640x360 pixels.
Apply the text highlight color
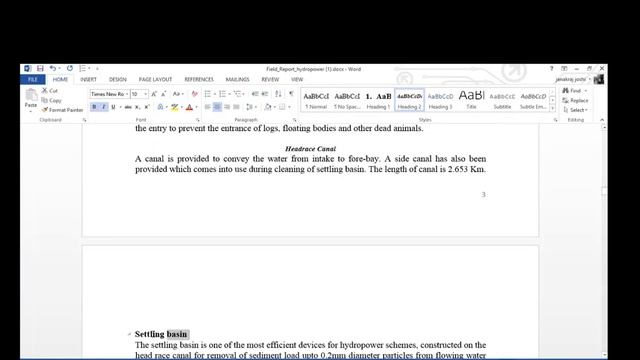point(175,107)
